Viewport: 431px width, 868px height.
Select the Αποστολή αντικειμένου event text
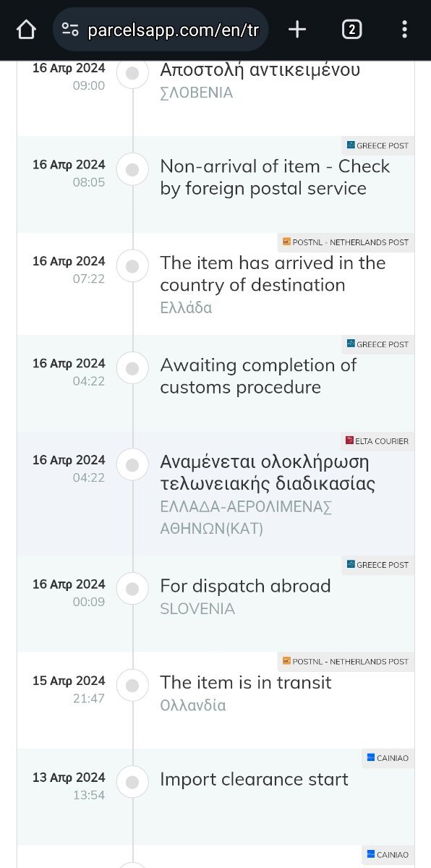pos(260,70)
